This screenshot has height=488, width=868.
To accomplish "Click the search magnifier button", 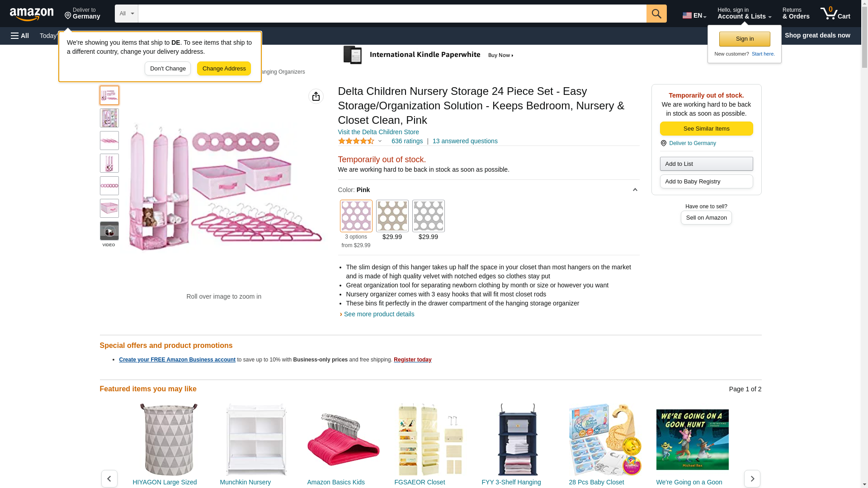I will click(656, 14).
